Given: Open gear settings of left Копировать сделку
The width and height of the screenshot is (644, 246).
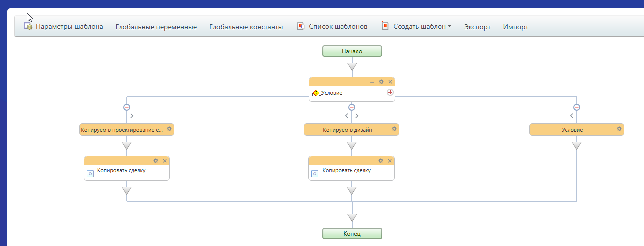Looking at the screenshot, I should [156, 161].
